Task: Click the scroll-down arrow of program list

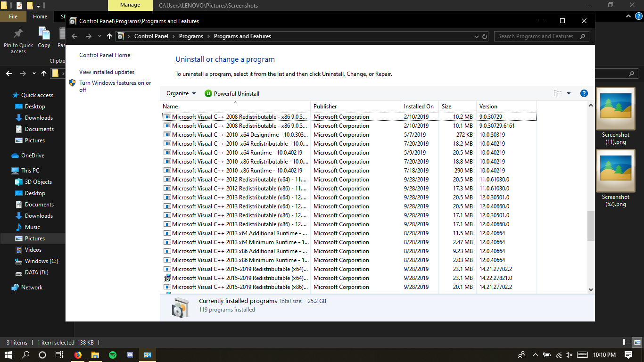Action: click(x=591, y=290)
